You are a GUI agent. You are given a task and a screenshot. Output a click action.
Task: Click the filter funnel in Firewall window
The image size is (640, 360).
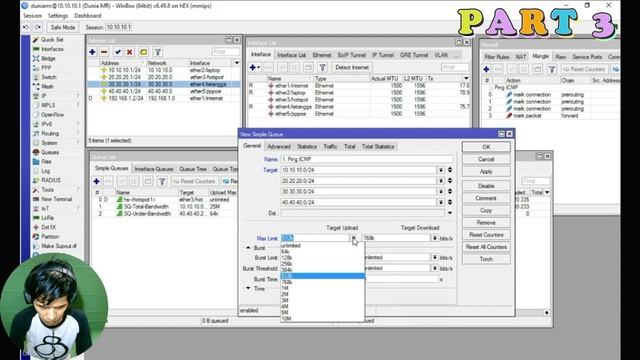point(552,69)
